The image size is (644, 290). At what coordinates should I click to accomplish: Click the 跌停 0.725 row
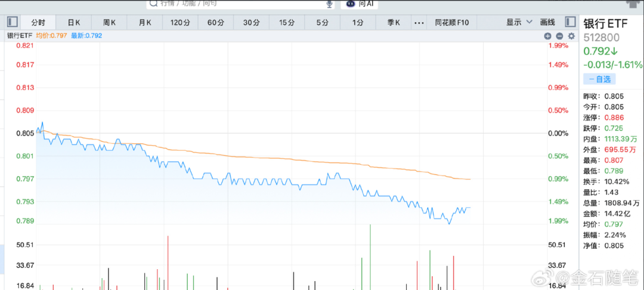point(603,128)
